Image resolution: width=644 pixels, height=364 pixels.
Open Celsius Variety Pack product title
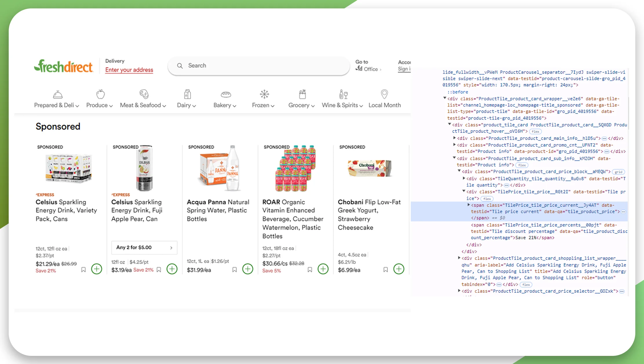tap(66, 211)
